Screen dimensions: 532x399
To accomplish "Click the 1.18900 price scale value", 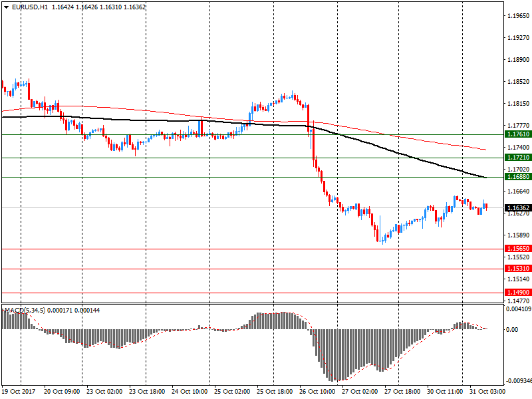I will pos(519,60).
